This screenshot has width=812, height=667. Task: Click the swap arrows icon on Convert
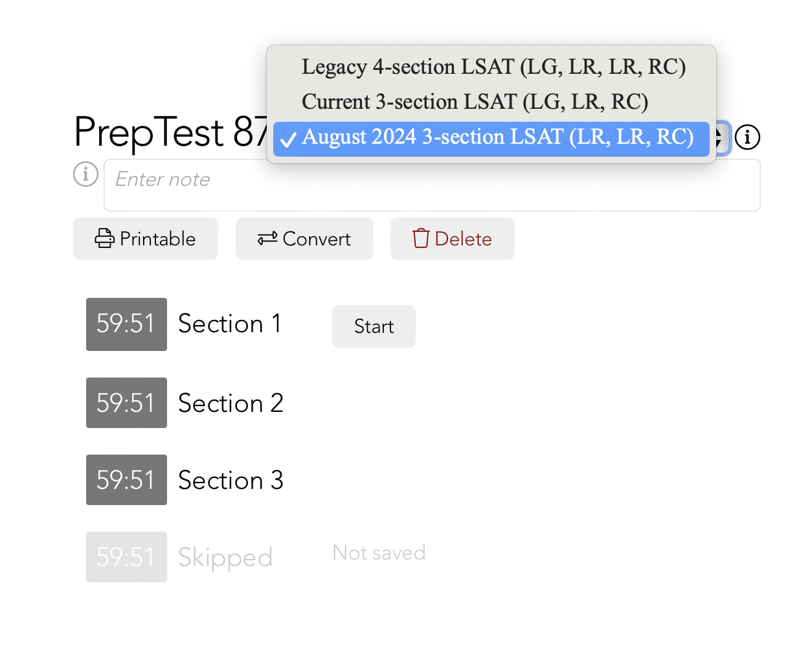(267, 239)
